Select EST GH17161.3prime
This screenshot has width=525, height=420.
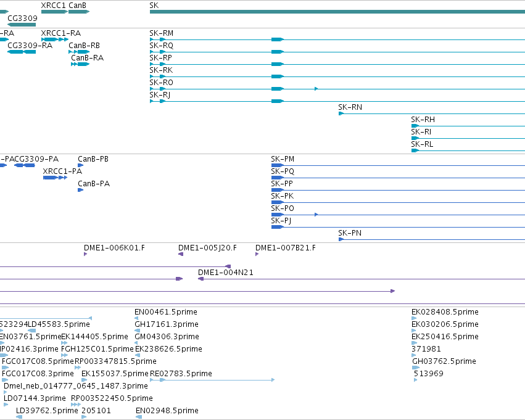pos(138,331)
